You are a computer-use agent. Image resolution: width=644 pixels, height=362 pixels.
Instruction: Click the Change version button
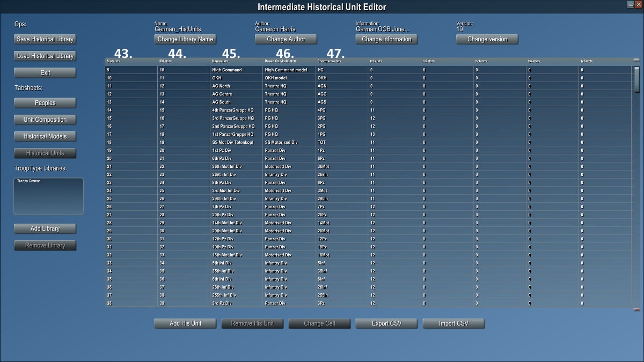[x=488, y=39]
